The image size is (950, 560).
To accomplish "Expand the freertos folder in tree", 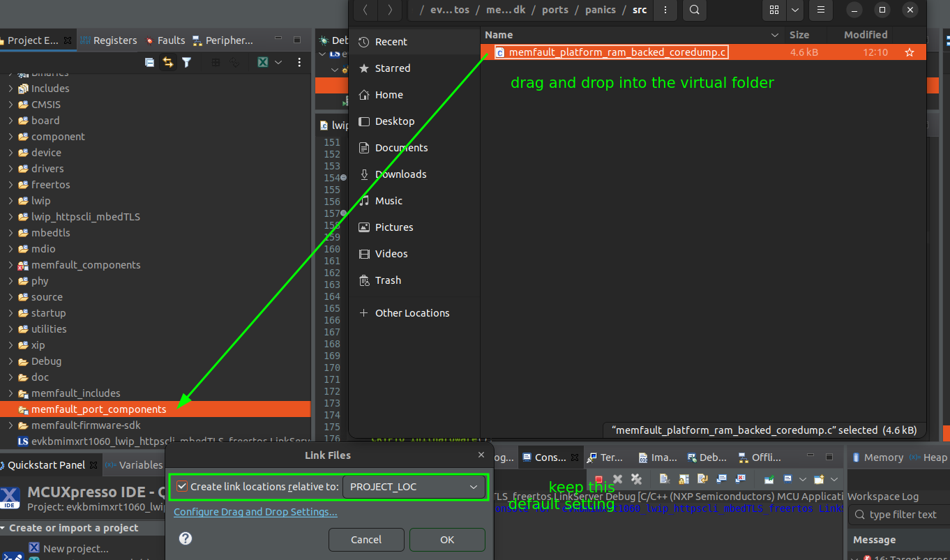I will 10,185.
